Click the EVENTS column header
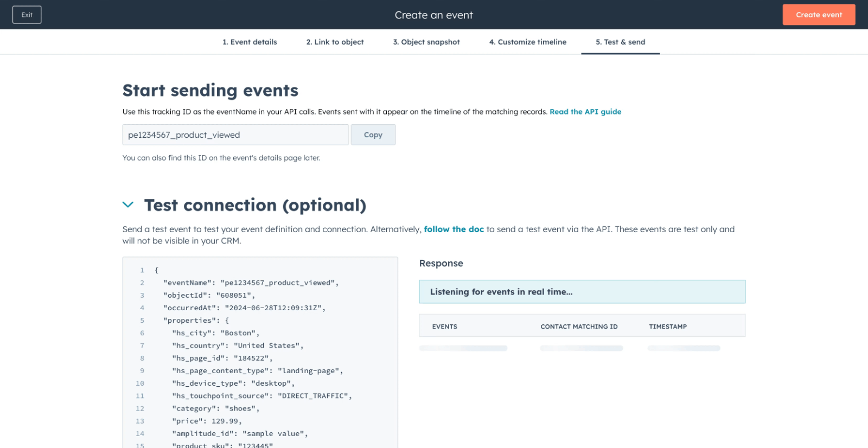 [445, 327]
